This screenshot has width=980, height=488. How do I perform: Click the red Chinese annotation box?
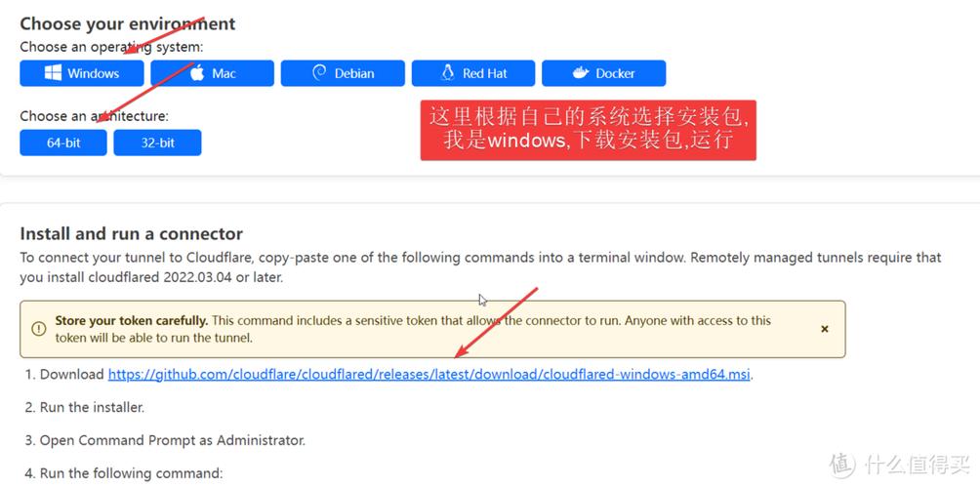pos(589,130)
